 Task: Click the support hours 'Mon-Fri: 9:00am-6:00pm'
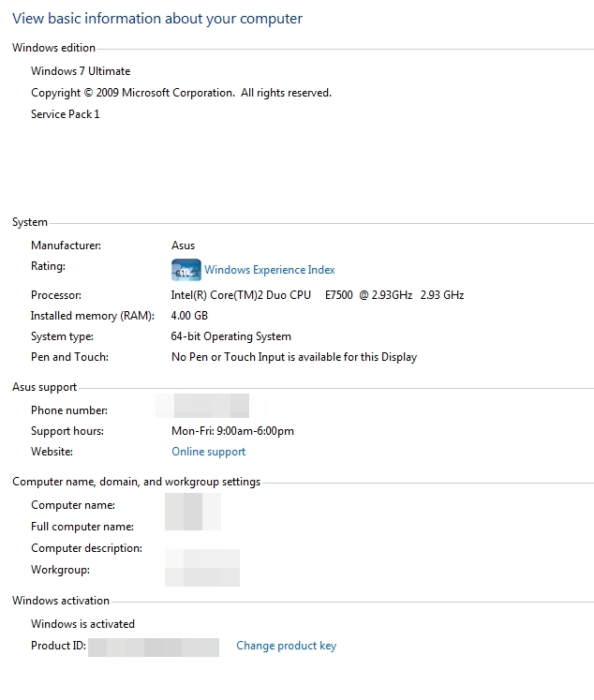click(x=232, y=431)
